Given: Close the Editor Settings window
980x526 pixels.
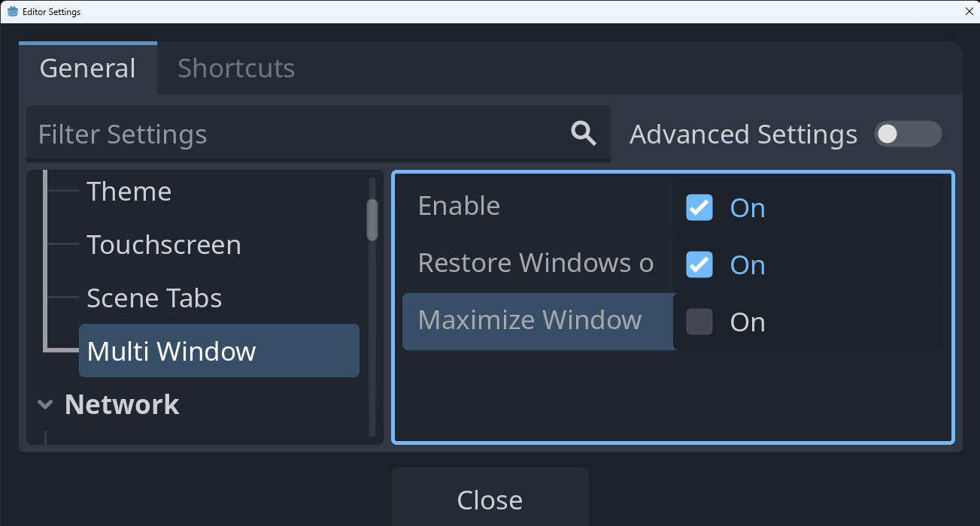Looking at the screenshot, I should tap(969, 11).
